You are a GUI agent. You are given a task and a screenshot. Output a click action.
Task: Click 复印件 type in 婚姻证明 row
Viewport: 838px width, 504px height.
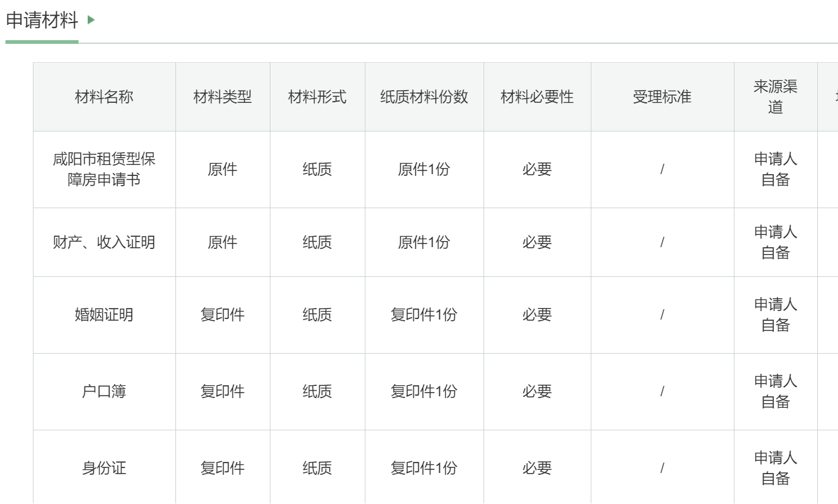coord(222,315)
